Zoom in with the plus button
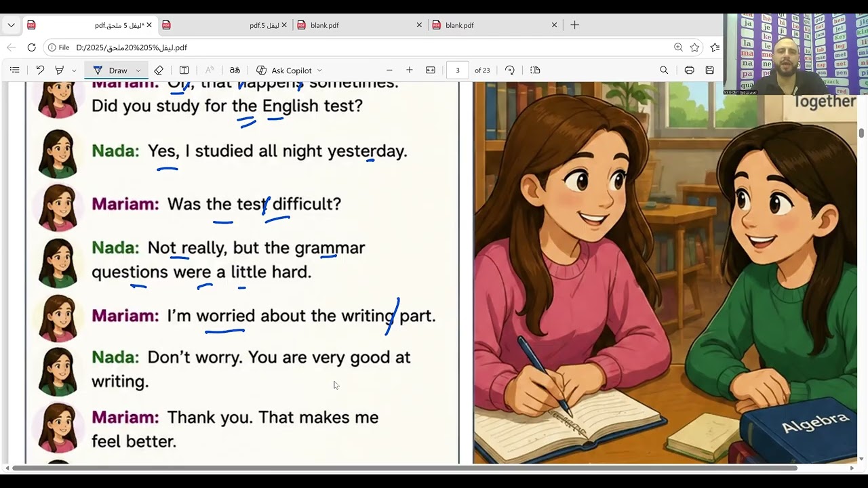 (410, 70)
